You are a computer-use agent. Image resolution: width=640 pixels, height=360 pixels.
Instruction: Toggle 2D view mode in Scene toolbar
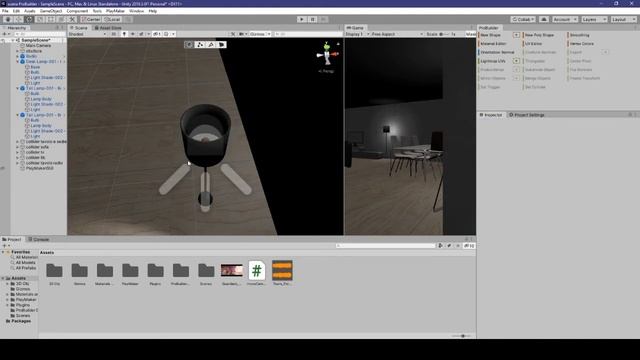(x=114, y=34)
